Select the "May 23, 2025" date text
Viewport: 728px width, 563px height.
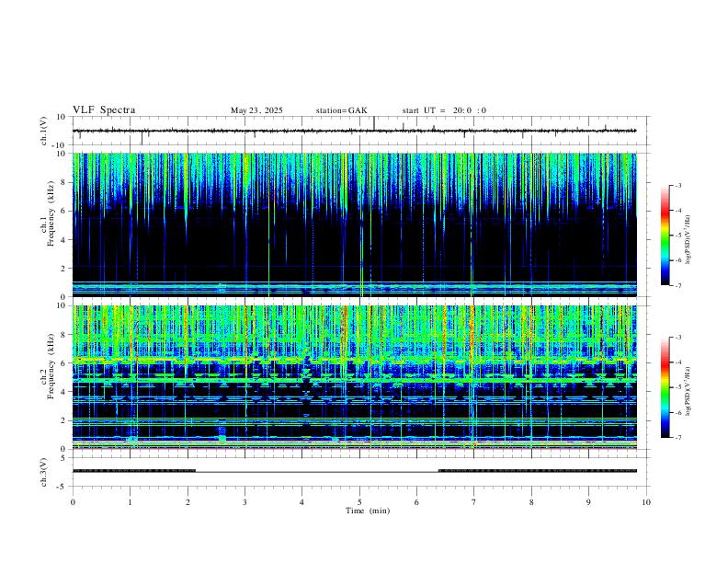click(x=256, y=110)
